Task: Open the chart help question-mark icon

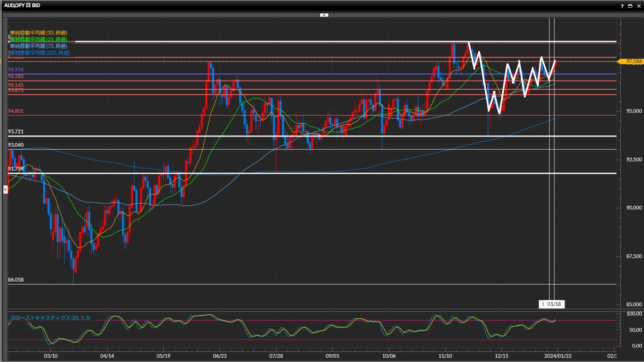Action: [622, 6]
